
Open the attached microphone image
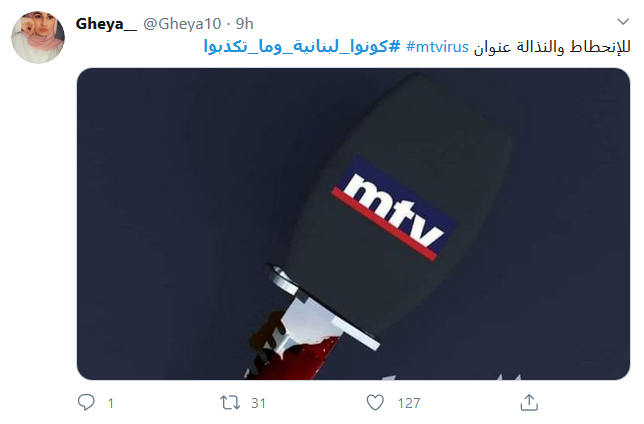[x=353, y=224]
